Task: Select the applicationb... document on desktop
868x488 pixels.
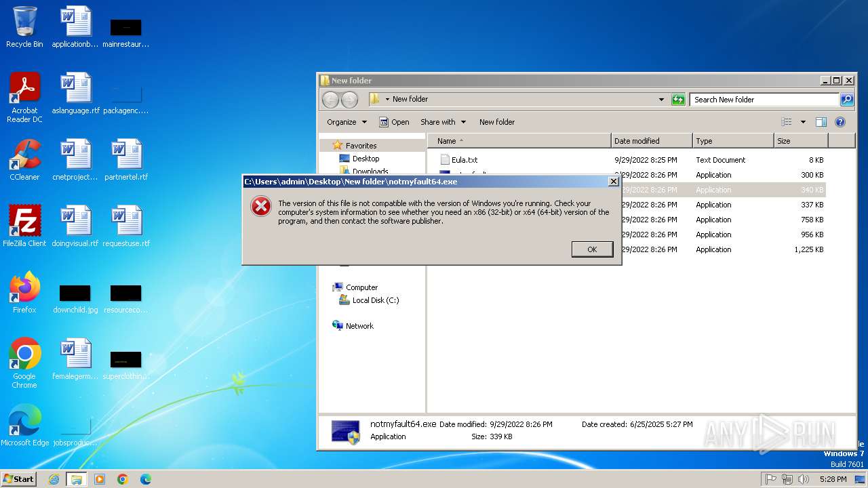Action: pyautogui.click(x=75, y=27)
